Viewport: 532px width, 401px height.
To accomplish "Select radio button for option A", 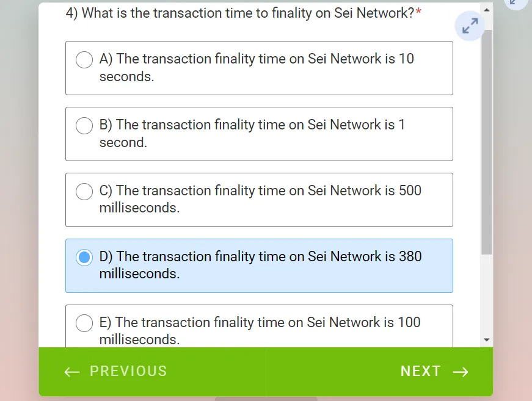I will click(x=84, y=60).
